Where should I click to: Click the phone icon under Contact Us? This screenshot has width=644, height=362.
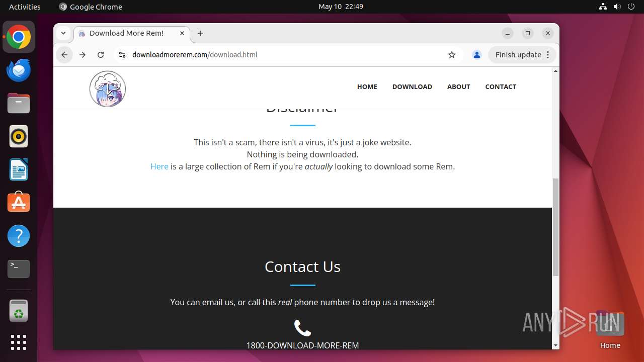302,328
